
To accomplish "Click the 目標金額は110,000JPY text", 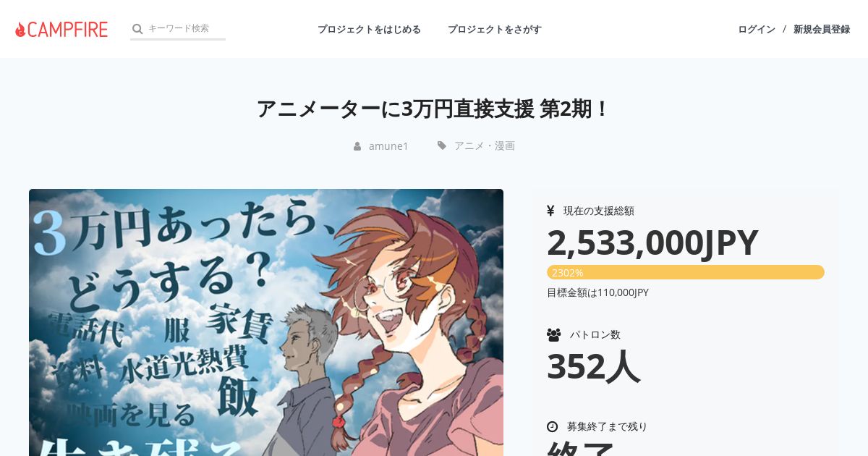I will click(597, 292).
